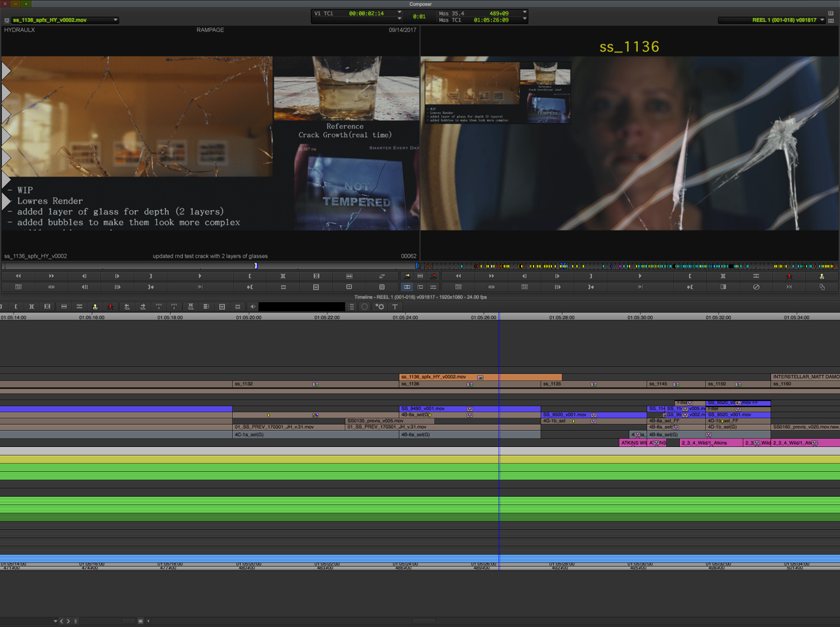Step forward one frame in source monitor
Screen dimensions: 840x627
click(117, 276)
